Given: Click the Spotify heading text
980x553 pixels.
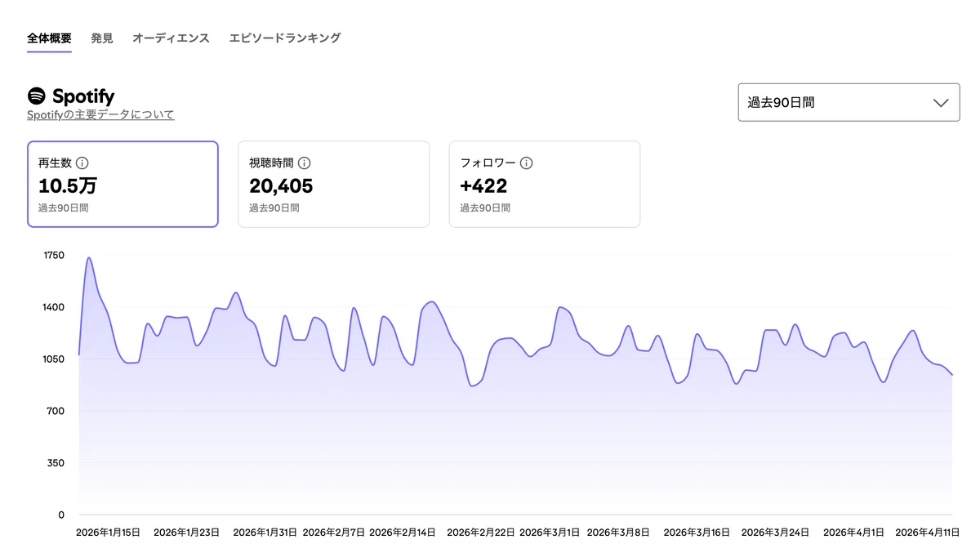Looking at the screenshot, I should (83, 97).
